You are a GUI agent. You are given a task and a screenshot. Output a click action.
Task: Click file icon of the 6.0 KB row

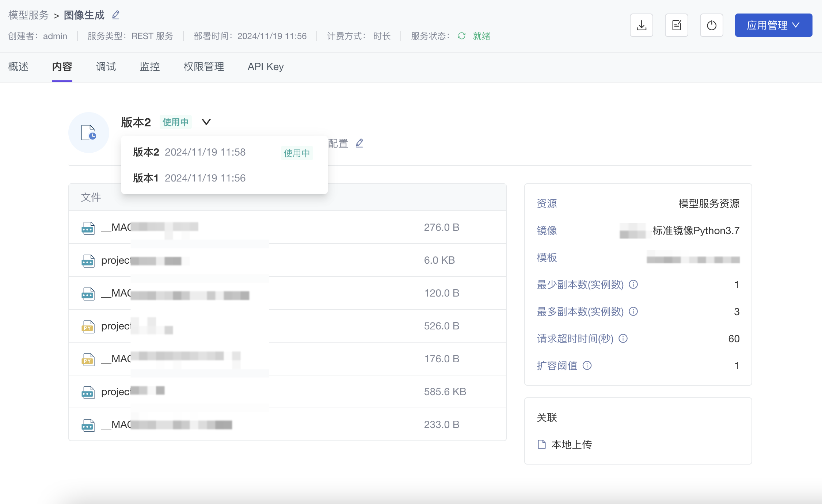[88, 261]
